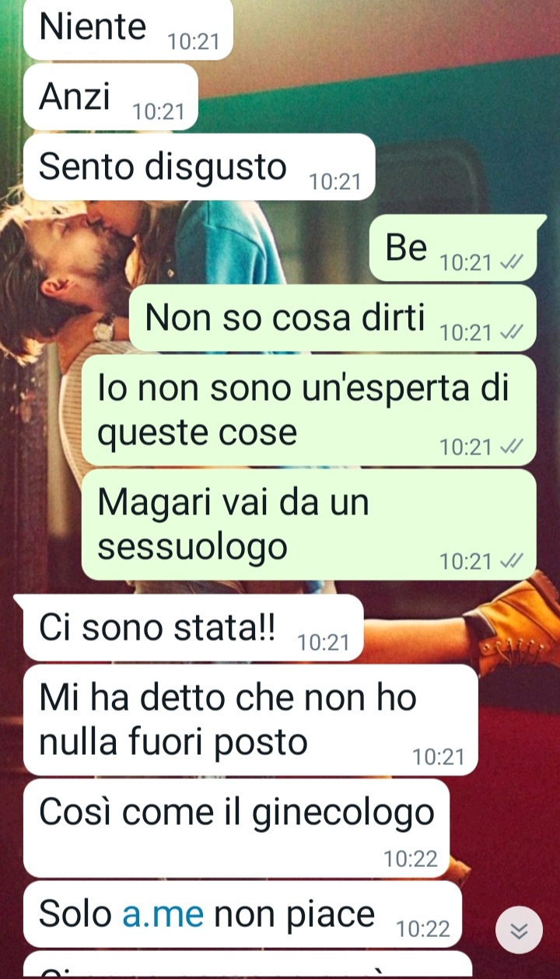Tap the "Magari vai da un sessuologo" message
This screenshot has height=979, width=560.
(309, 525)
